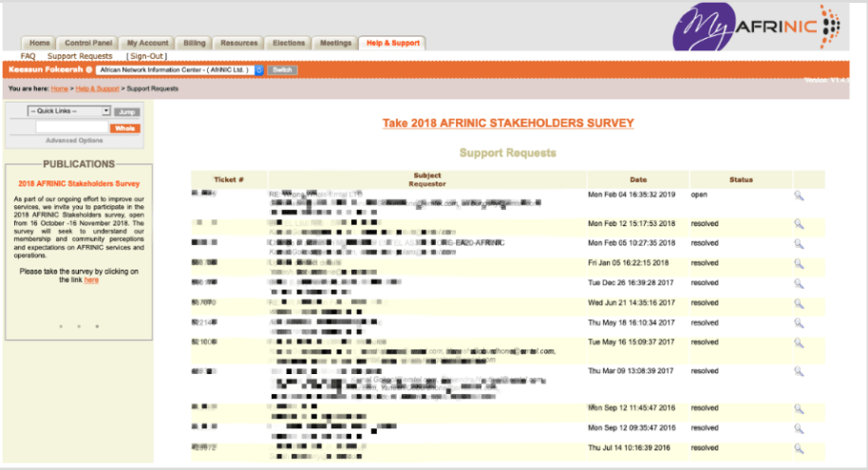Image resolution: width=868 pixels, height=470 pixels.
Task: Click info icon beside Keessun Fokeerah
Action: point(88,69)
